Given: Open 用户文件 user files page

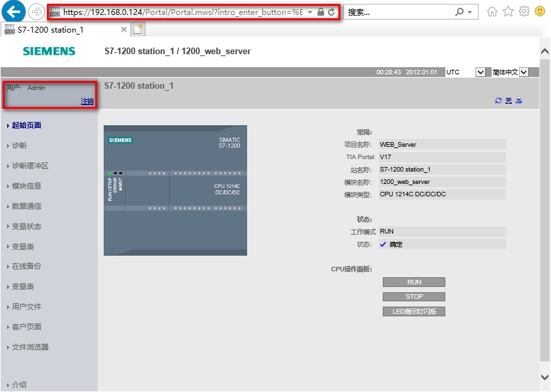Looking at the screenshot, I should (x=27, y=307).
